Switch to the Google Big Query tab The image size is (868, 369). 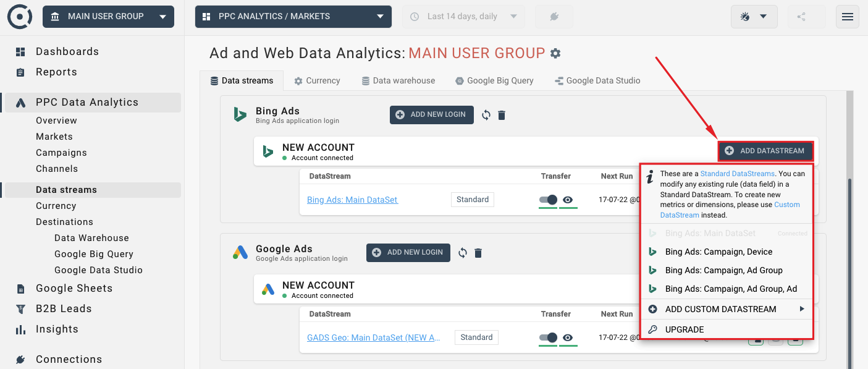click(x=494, y=80)
